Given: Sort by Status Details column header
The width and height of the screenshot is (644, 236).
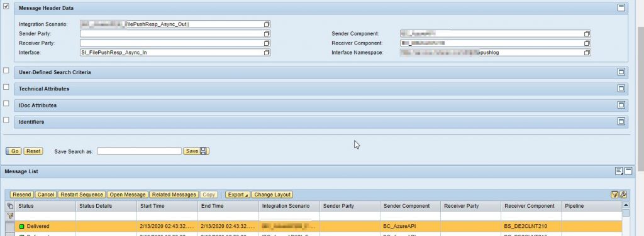Looking at the screenshot, I should (x=106, y=206).
